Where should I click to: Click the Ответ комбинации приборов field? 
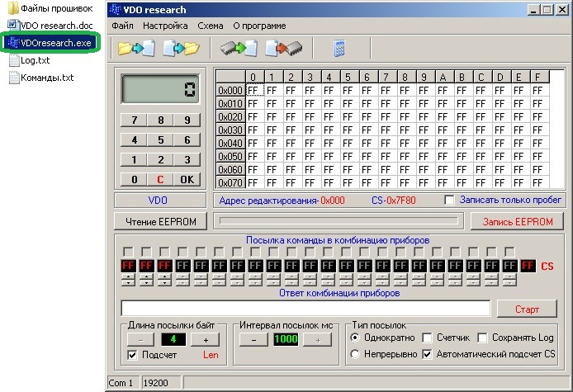[305, 309]
